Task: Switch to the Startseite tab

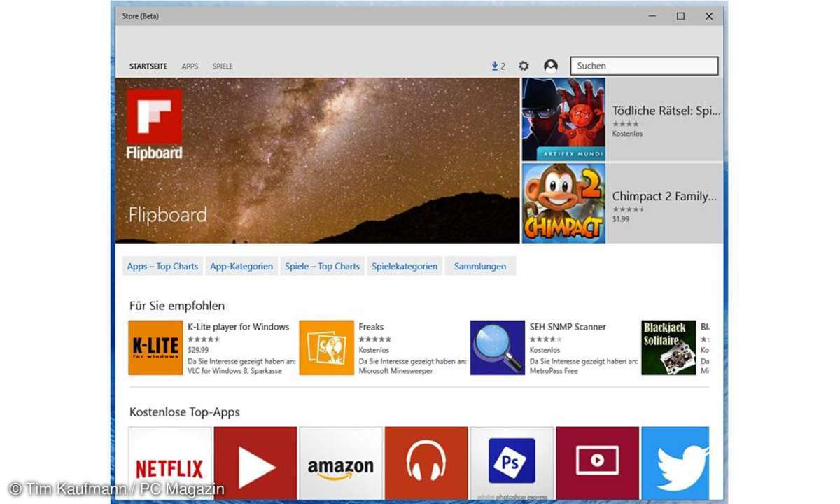Action: click(148, 66)
